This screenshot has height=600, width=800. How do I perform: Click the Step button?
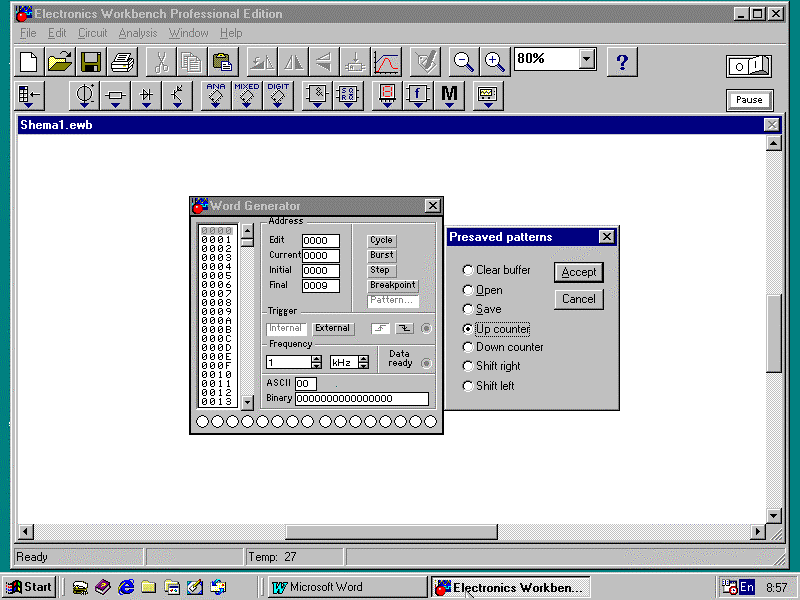pos(380,270)
